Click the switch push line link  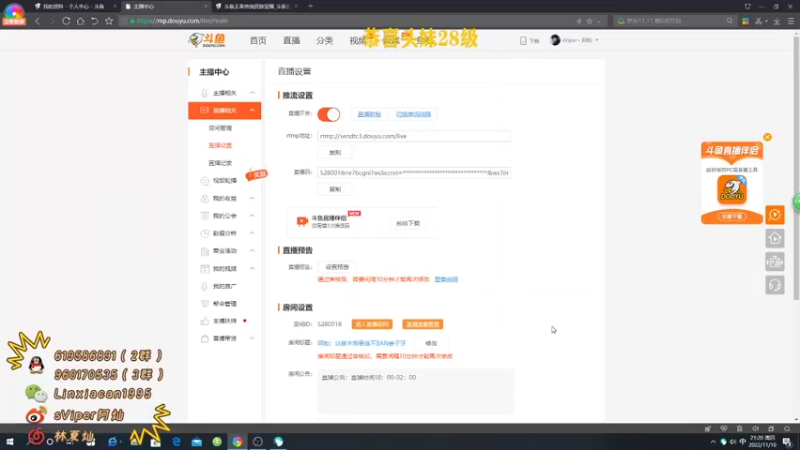click(413, 114)
